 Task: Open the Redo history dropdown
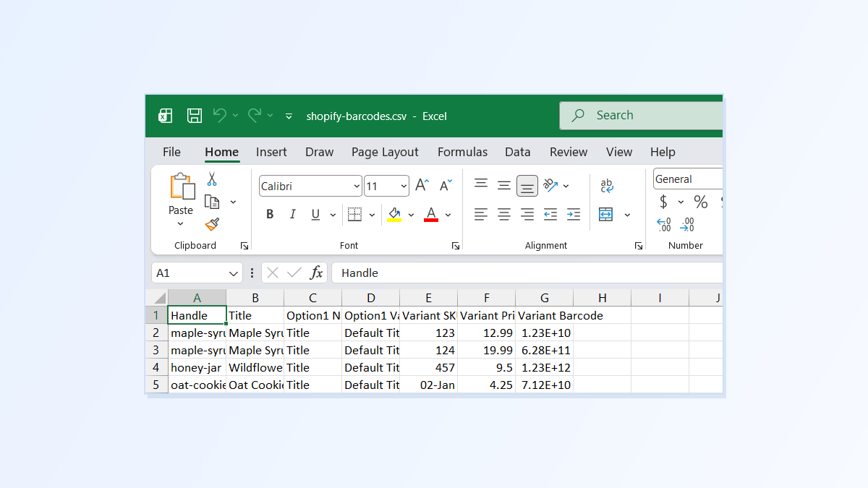click(270, 116)
